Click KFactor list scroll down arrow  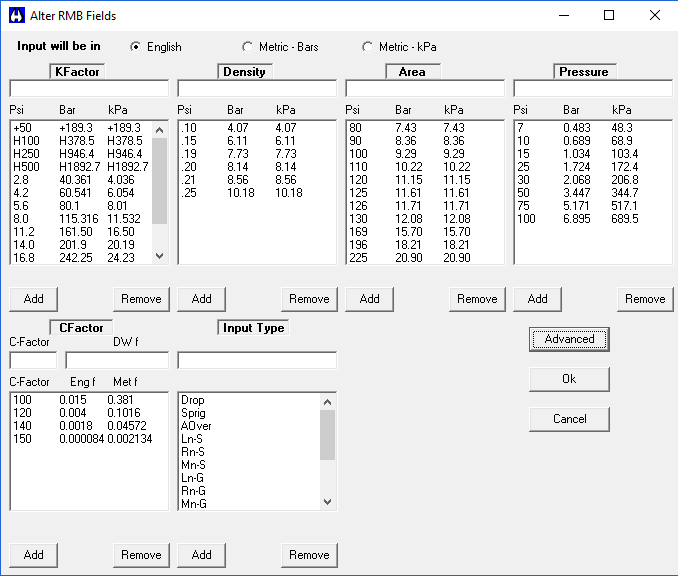(x=160, y=256)
